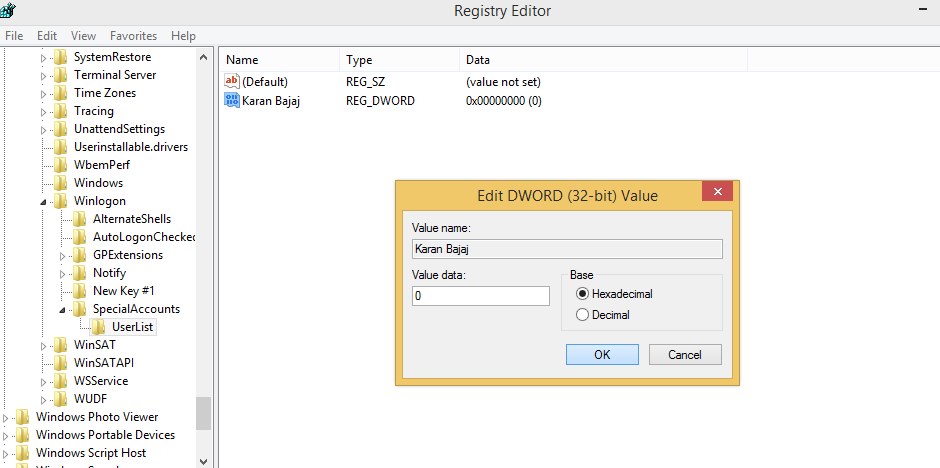This screenshot has height=468, width=940.
Task: Click the tree pane scrollbar thumb
Action: click(203, 413)
